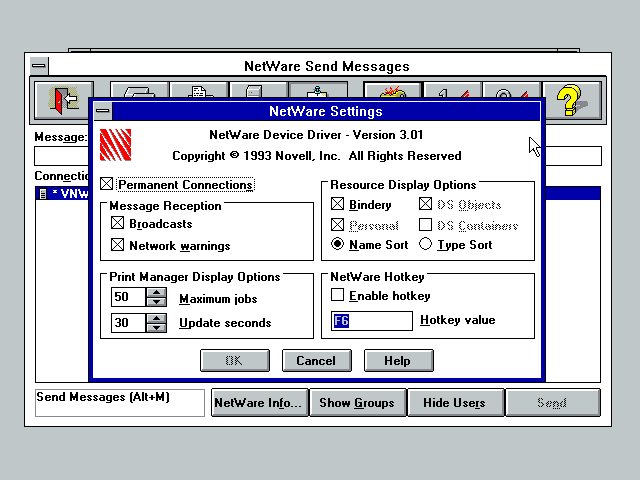Click the Update seconds field showing 30

coord(128,323)
